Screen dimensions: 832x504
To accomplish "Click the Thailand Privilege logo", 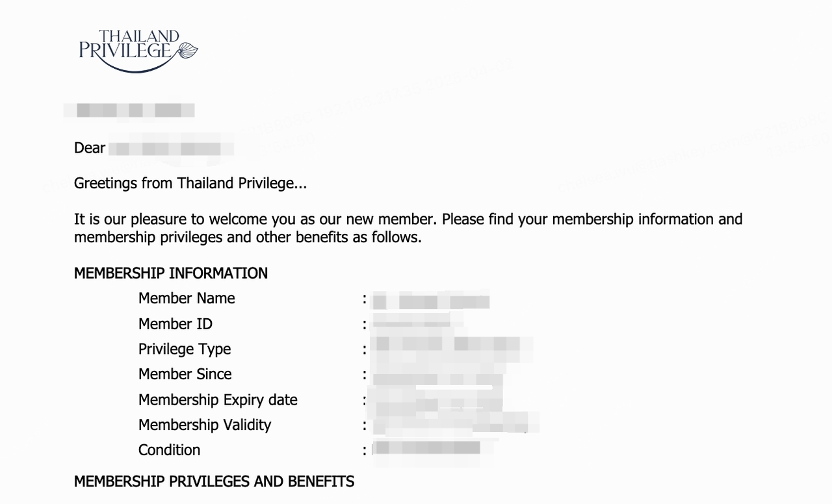I will [138, 51].
